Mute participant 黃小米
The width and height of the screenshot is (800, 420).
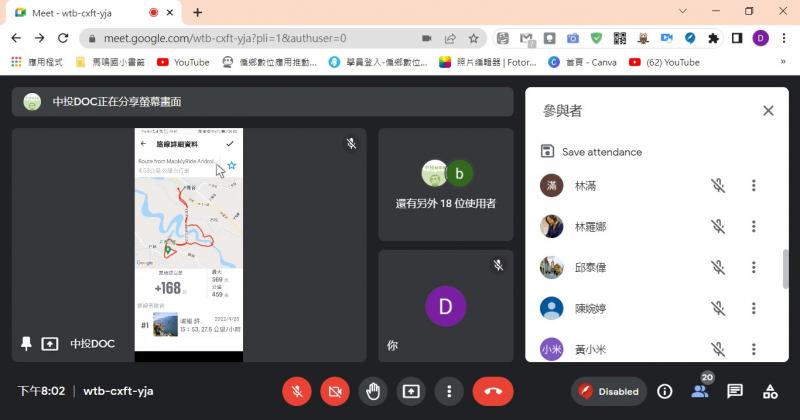tap(718, 349)
